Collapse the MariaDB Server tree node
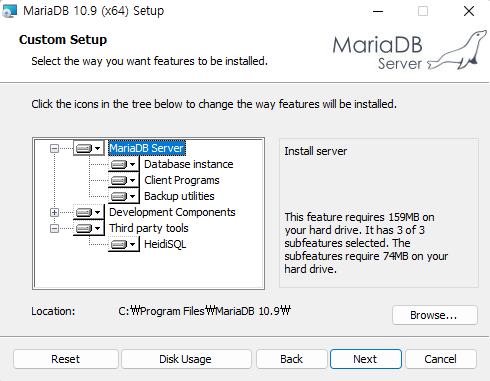The width and height of the screenshot is (490, 381). (x=54, y=148)
